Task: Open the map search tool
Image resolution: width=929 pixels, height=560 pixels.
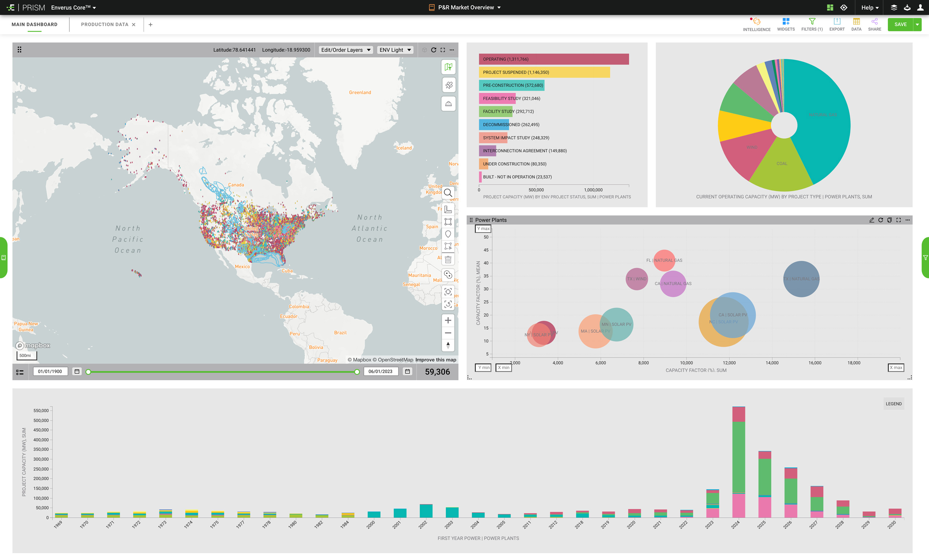Action: tap(448, 193)
